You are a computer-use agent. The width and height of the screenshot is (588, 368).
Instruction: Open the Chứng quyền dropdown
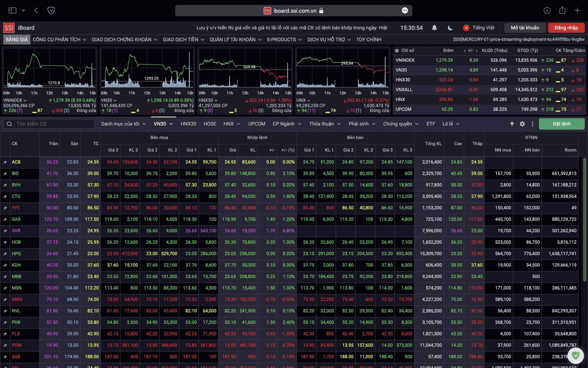(x=401, y=124)
